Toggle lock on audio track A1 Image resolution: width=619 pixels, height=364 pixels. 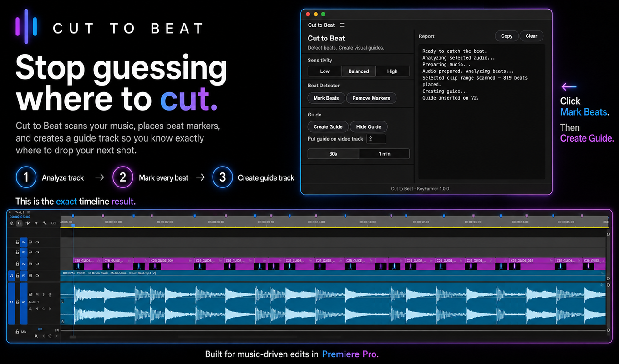[17, 302]
